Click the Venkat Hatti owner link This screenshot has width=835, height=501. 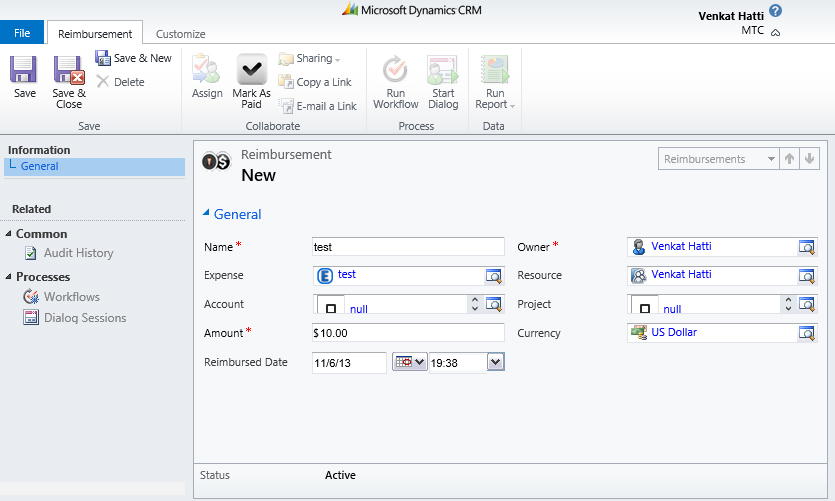click(681, 246)
